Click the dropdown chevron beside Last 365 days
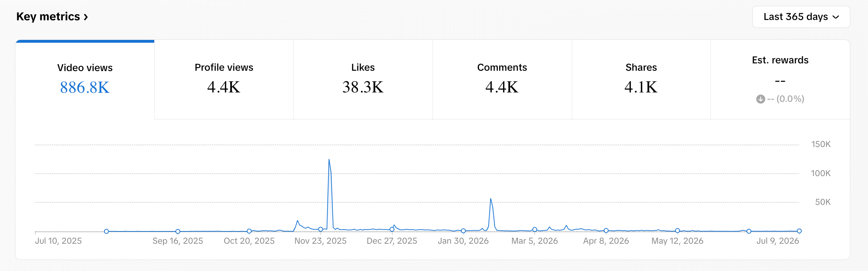868x271 pixels. (x=836, y=17)
